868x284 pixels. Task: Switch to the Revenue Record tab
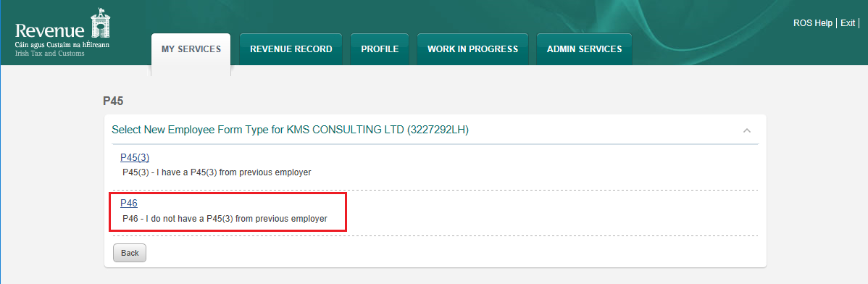click(291, 49)
